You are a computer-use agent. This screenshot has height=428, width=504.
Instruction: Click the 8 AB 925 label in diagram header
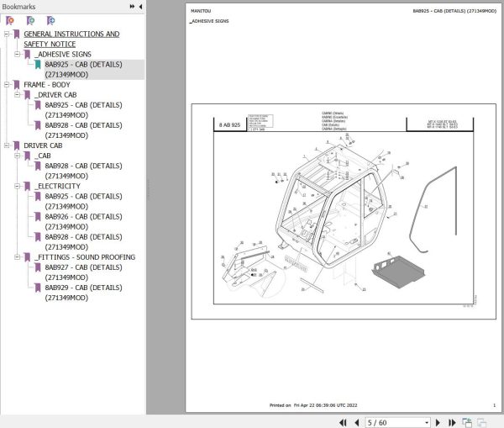(x=229, y=124)
